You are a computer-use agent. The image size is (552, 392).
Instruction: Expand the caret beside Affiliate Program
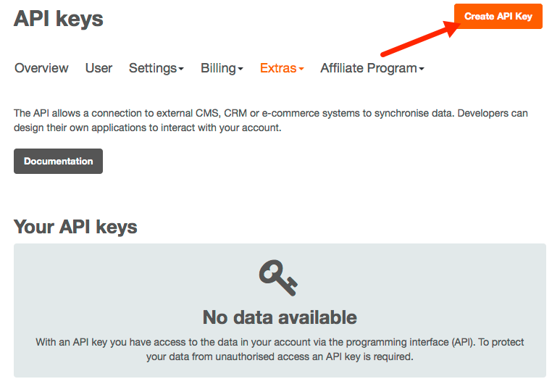pos(422,69)
